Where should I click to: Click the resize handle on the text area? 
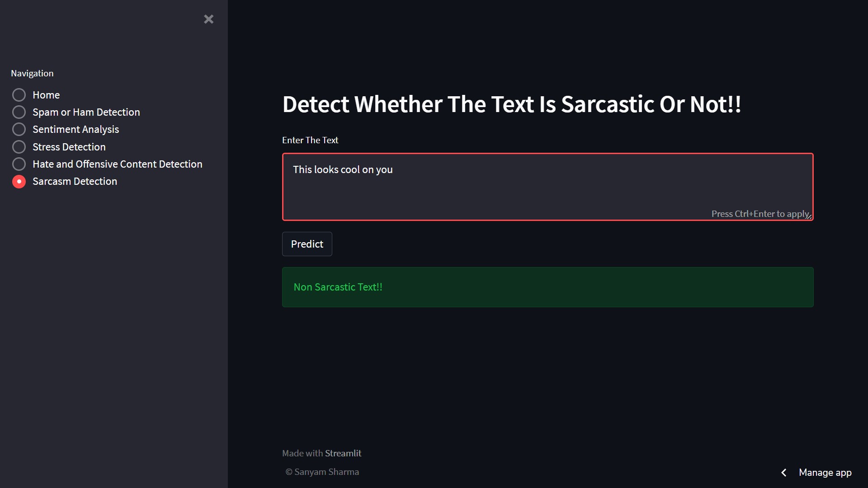[x=809, y=217]
